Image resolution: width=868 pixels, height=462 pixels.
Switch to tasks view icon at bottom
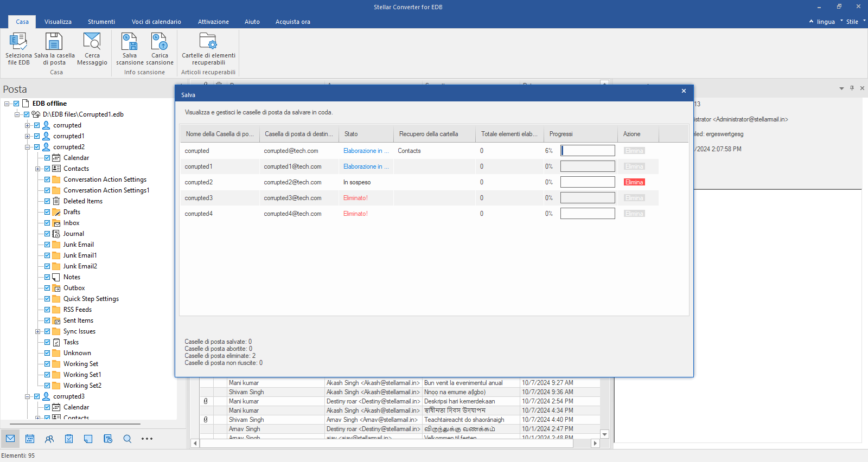point(69,439)
